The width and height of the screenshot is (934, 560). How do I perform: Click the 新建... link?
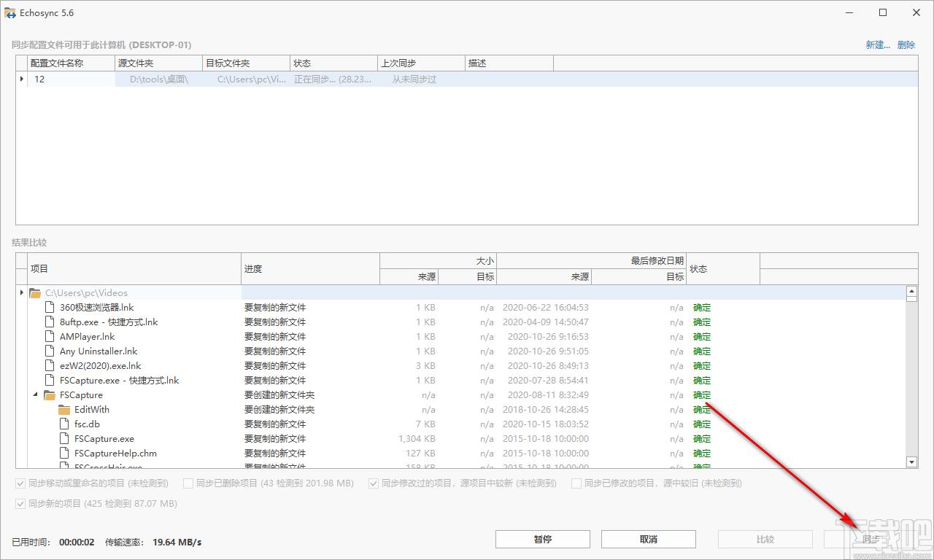878,44
